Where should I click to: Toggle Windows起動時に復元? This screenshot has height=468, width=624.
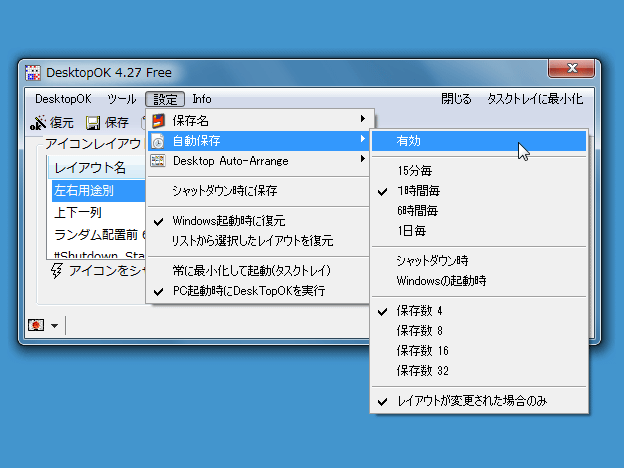tap(258, 221)
